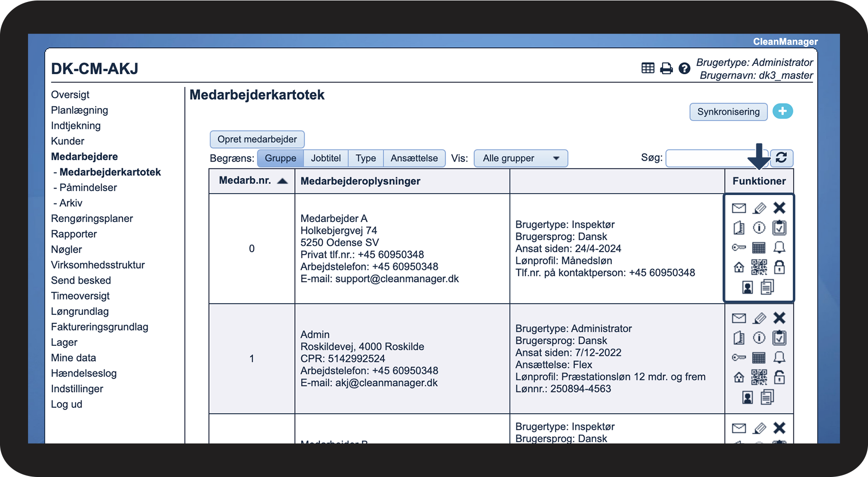Delete Medarbejder A with the X icon
The height and width of the screenshot is (477, 868).
(779, 208)
